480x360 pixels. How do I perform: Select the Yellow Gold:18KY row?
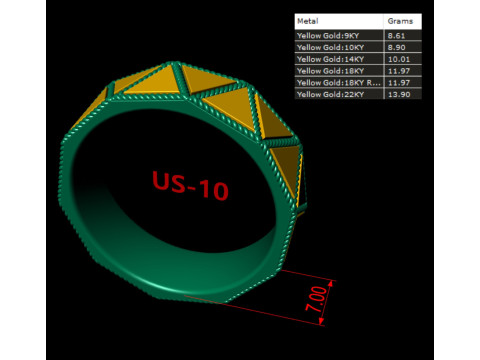click(x=358, y=71)
